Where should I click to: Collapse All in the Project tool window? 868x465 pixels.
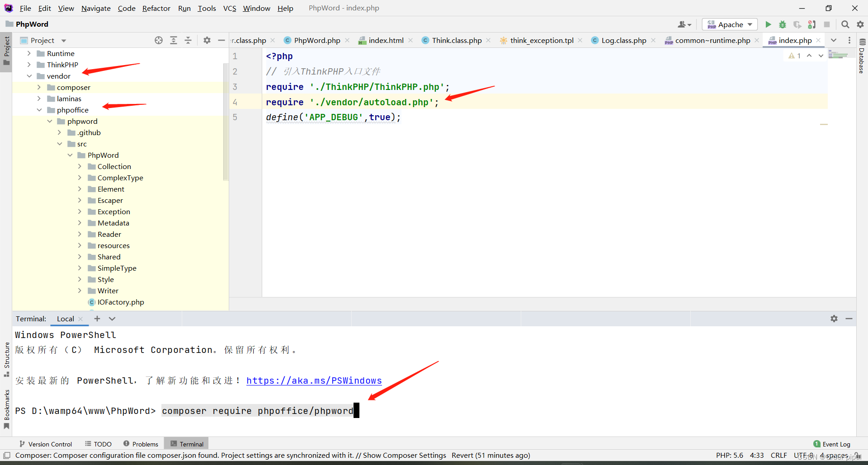188,40
